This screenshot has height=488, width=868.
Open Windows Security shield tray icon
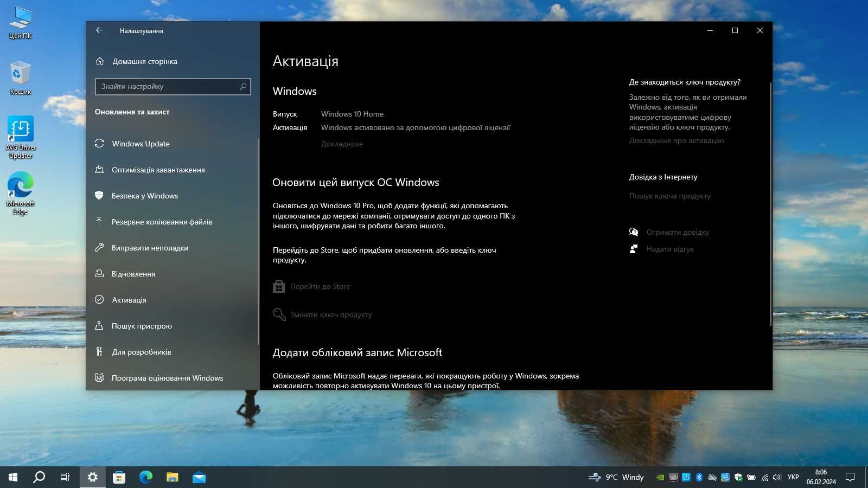(738, 477)
